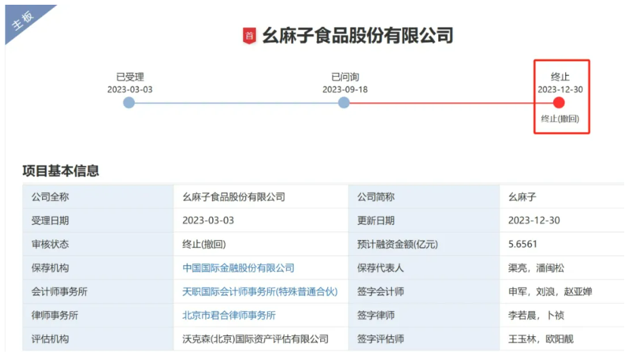Open the 中国国际金融股份有限公司 sponsor link
This screenshot has height=364, width=633.
(238, 268)
